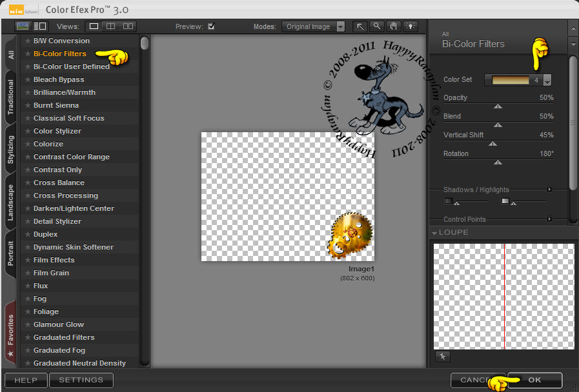This screenshot has height=392, width=579.
Task: Select the Brilliance/Warmth filter
Action: pyautogui.click(x=65, y=92)
